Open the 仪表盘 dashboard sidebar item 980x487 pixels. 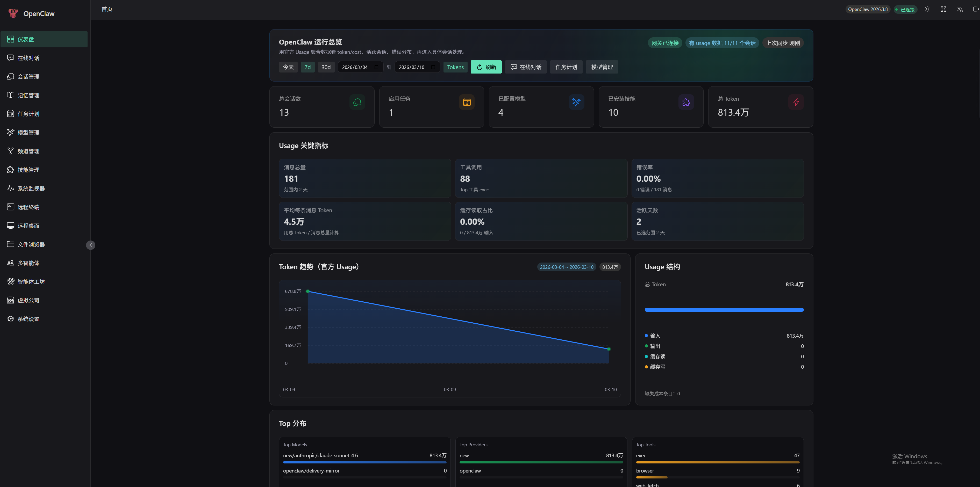point(44,39)
